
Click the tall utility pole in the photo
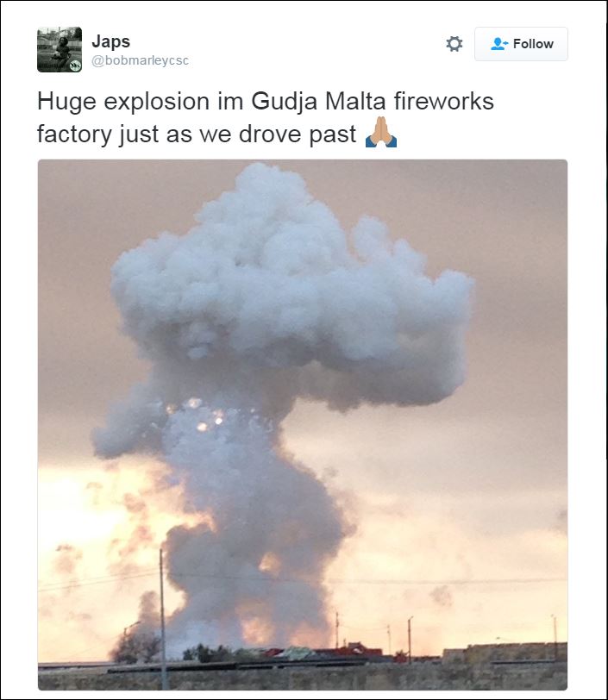coord(163,619)
